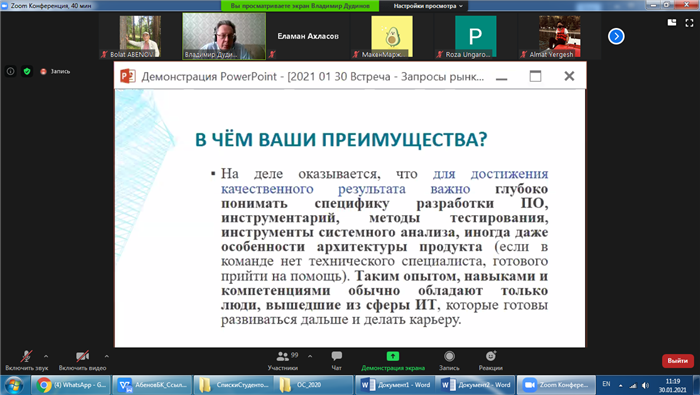Viewport: 700px width, 395px height.
Task: Enter full screen mode icon
Action: click(689, 23)
